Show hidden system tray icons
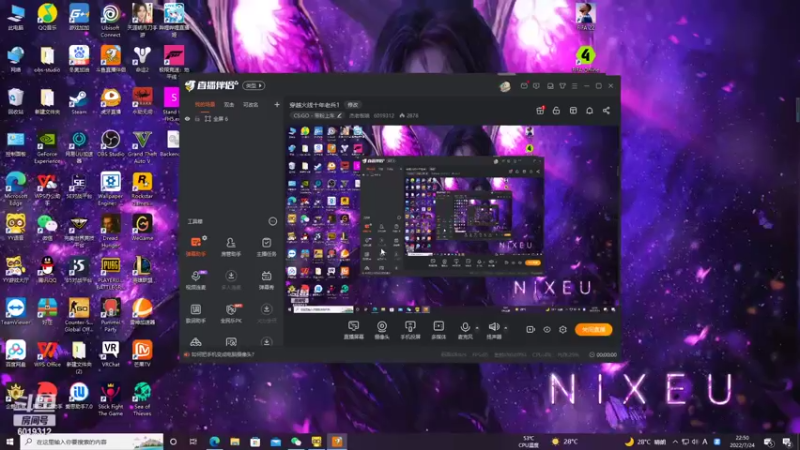The width and height of the screenshot is (800, 450). (675, 441)
